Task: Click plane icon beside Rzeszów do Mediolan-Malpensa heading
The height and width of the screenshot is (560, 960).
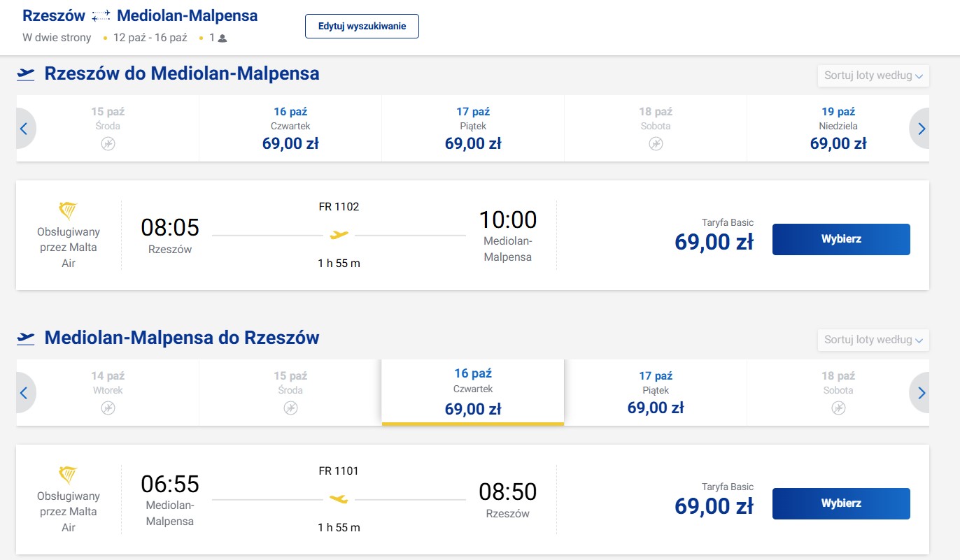Action: click(x=26, y=74)
